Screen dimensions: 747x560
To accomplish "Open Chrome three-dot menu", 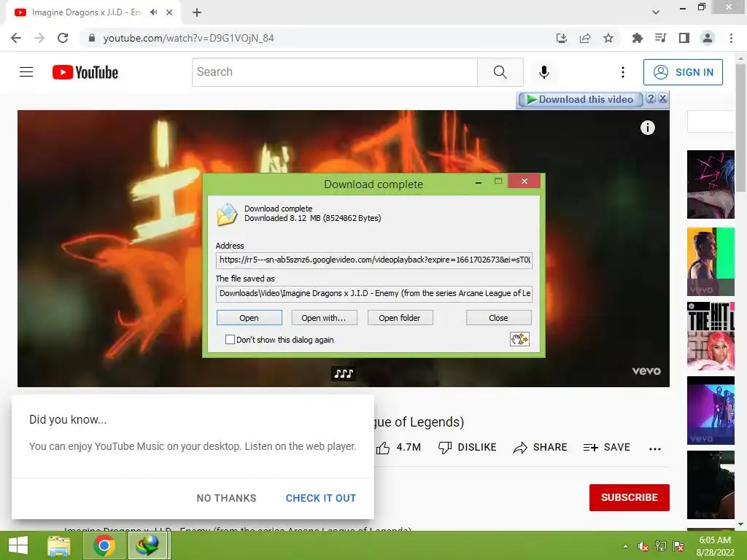I will pyautogui.click(x=731, y=38).
